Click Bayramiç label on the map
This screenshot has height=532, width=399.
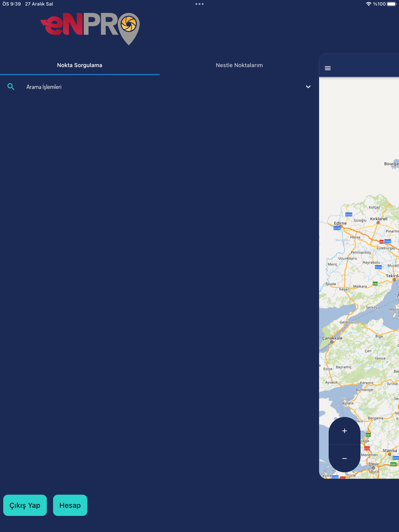pyautogui.click(x=344, y=367)
